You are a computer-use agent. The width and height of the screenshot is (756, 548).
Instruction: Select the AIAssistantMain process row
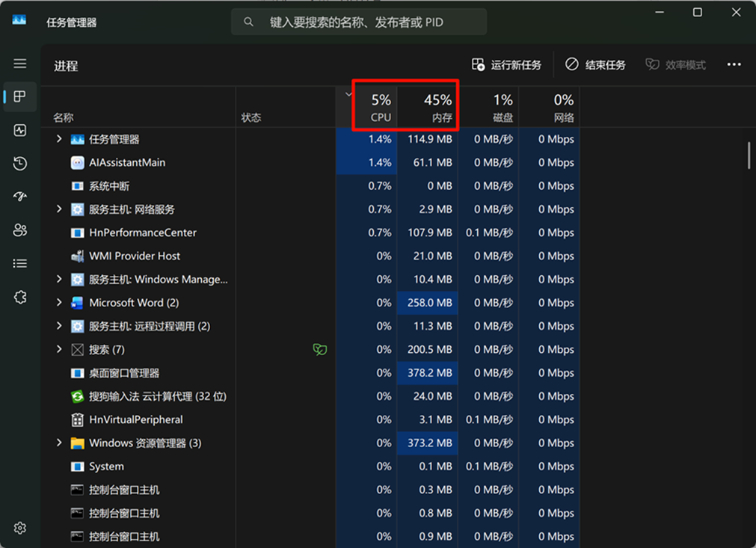click(x=127, y=162)
